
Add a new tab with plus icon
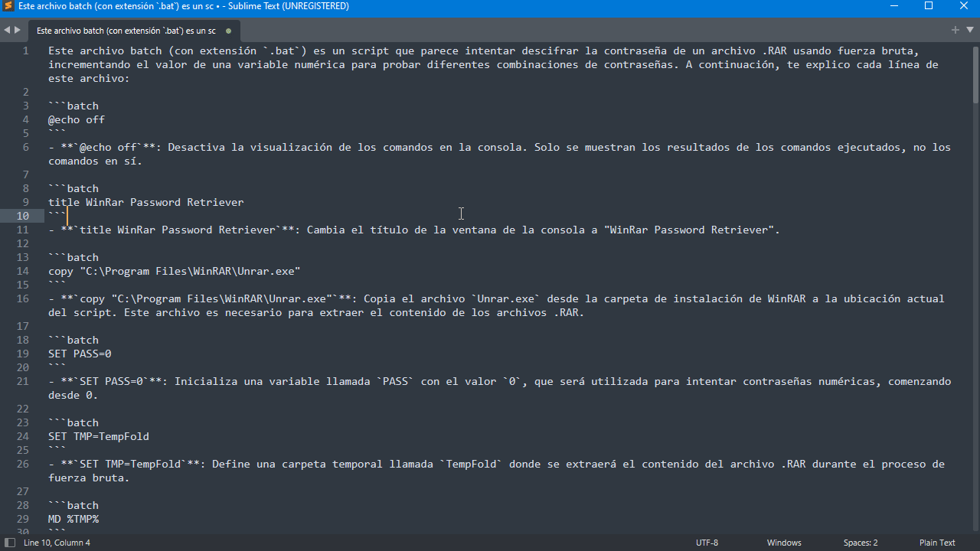(955, 30)
